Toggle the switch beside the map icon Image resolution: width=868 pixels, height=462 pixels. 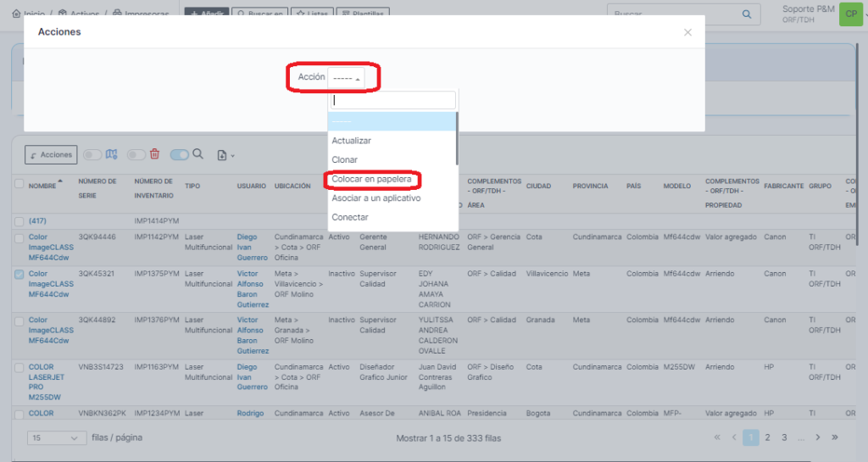pos(92,154)
